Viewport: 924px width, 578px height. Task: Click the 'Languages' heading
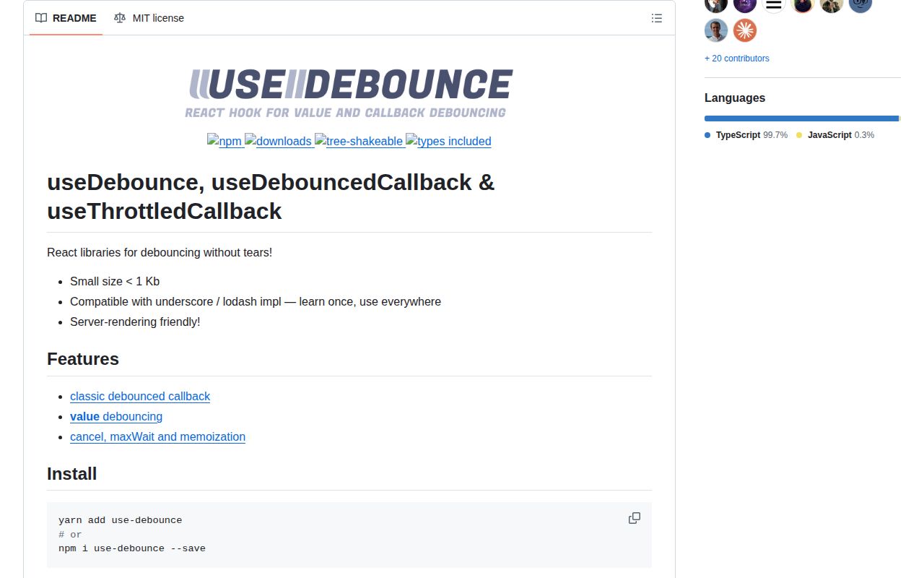tap(735, 98)
